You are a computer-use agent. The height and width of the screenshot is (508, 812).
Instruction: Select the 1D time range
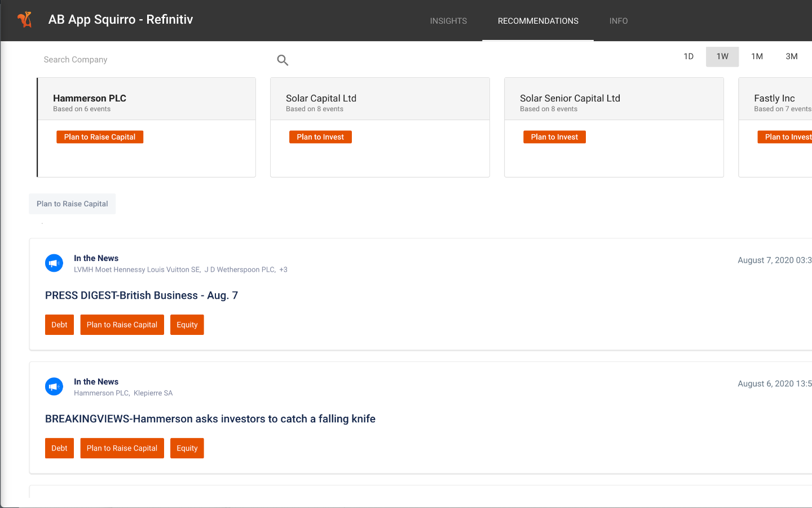[x=689, y=56]
